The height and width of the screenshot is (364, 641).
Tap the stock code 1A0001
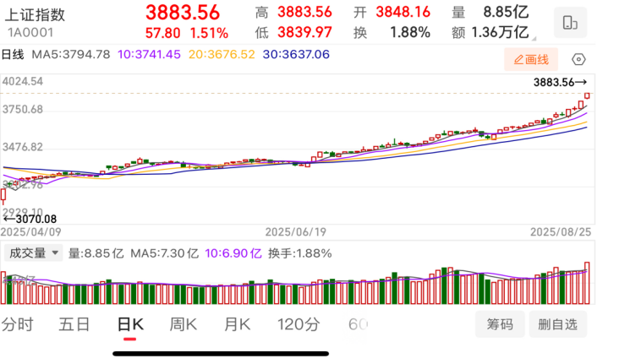coord(30,32)
